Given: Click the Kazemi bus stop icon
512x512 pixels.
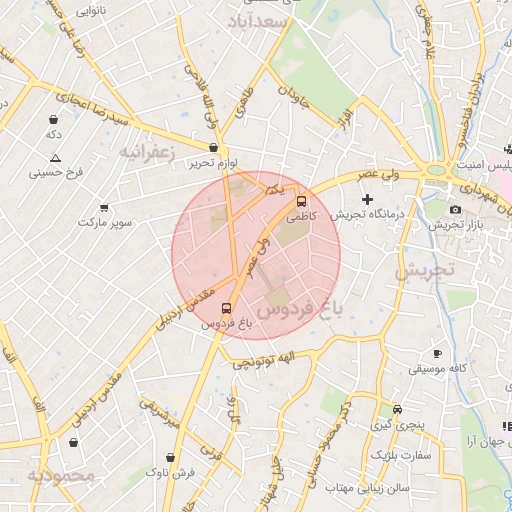Looking at the screenshot, I should 301,202.
